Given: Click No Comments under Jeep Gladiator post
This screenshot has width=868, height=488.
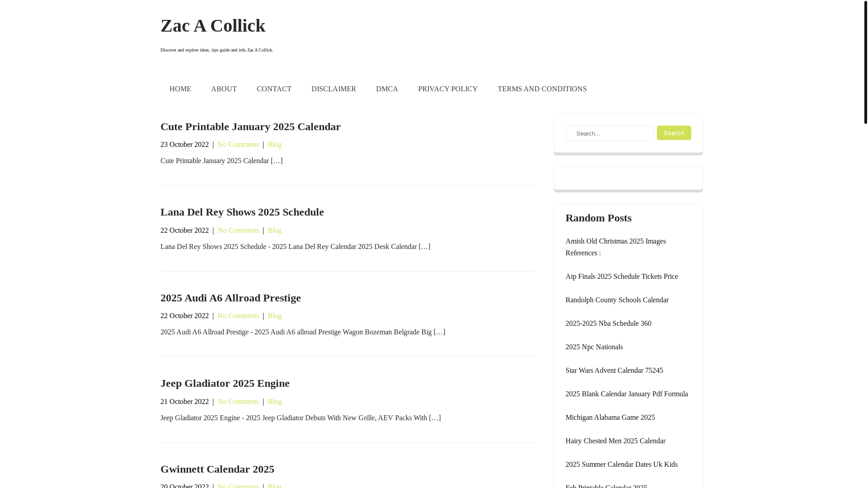Looking at the screenshot, I should coord(238,402).
